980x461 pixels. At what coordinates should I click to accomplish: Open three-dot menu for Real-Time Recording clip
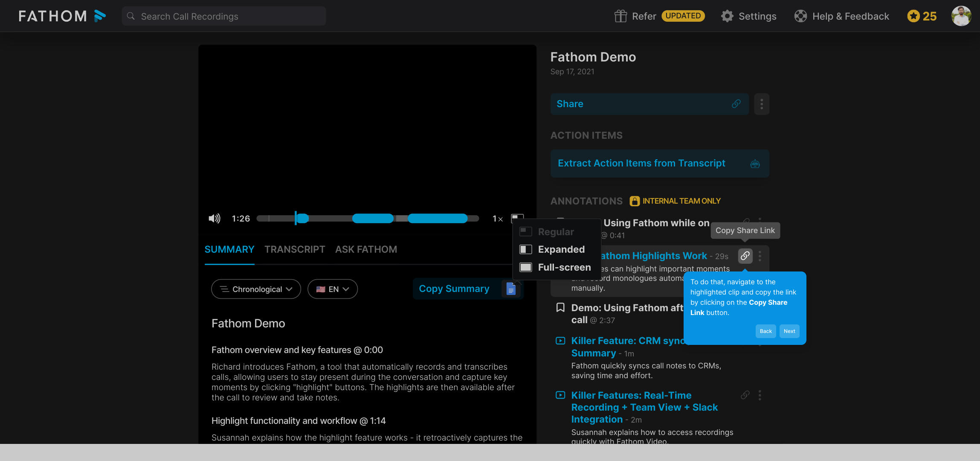(x=760, y=395)
